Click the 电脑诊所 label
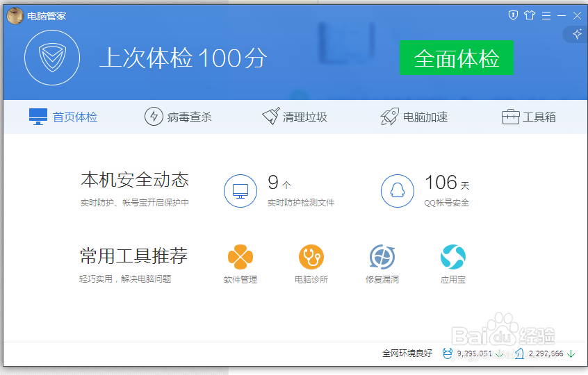Image resolution: width=588 pixels, height=375 pixels. pyautogui.click(x=311, y=279)
